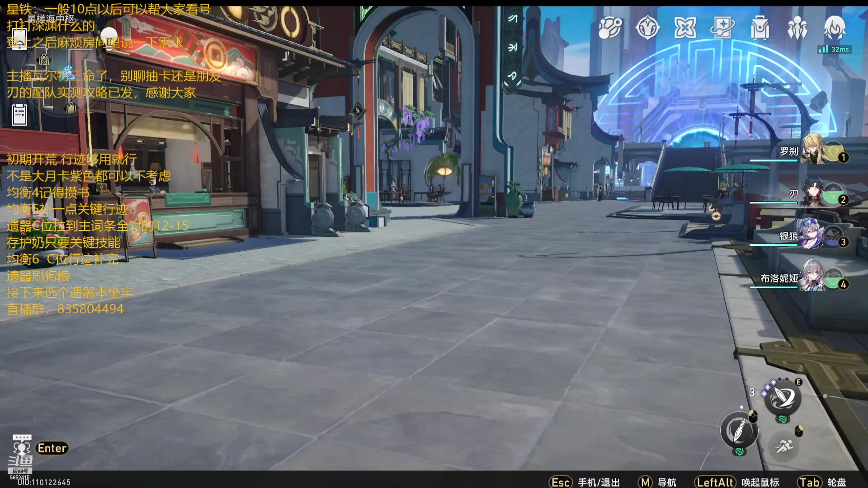Open the backpack Inventory icon

tap(759, 28)
